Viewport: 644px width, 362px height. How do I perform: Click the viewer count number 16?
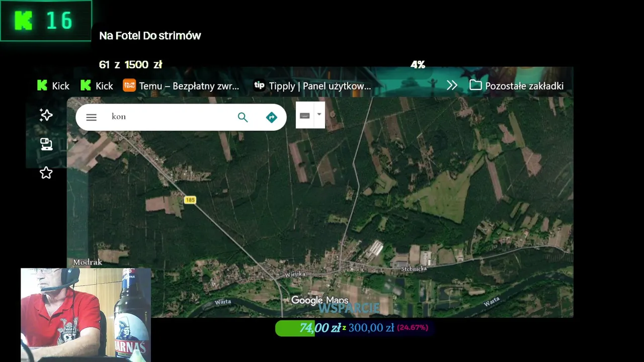pos(59,21)
